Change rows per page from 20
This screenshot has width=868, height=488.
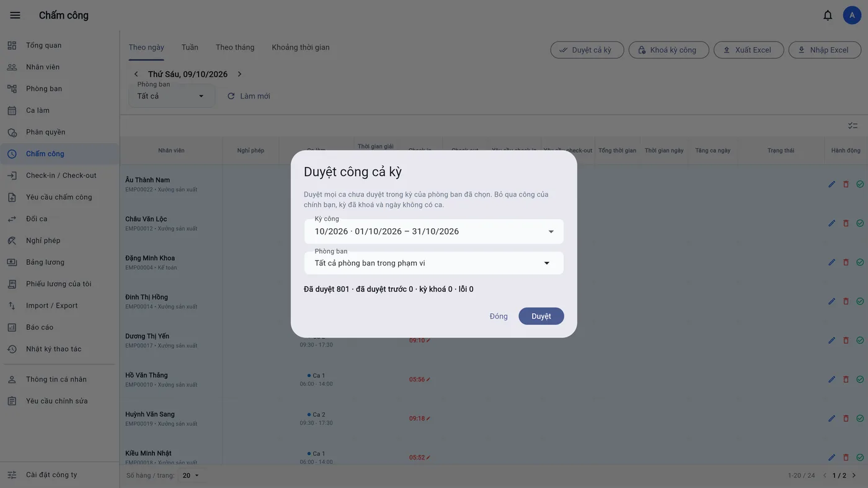pos(191,476)
